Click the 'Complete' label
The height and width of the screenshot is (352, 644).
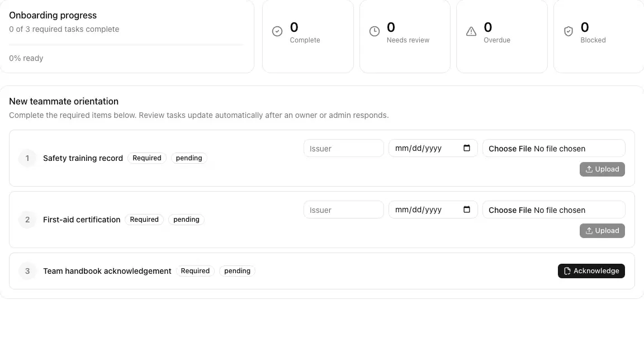point(305,40)
